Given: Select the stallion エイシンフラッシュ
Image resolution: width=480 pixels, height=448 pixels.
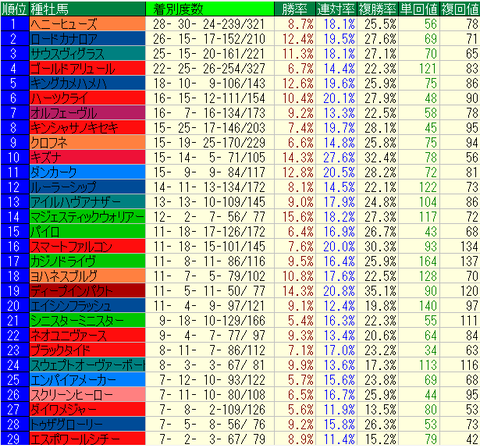Looking at the screenshot, I should (x=87, y=306).
